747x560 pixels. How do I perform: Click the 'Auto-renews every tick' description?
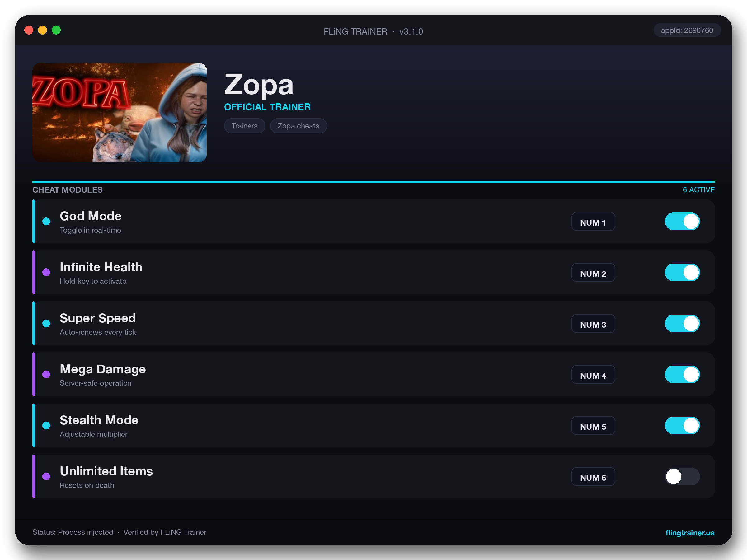click(x=98, y=332)
